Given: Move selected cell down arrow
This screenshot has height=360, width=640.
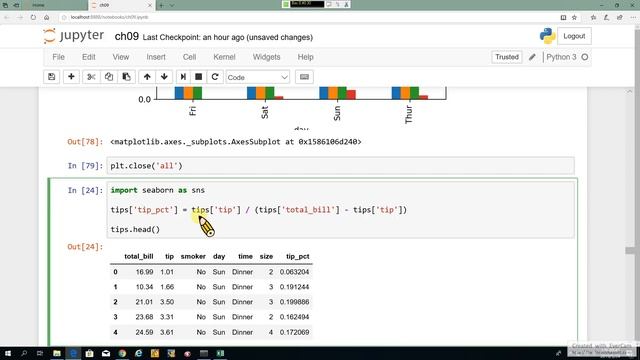Looking at the screenshot, I should 164,77.
